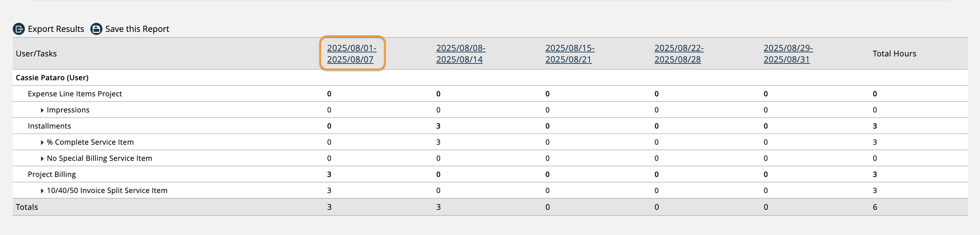This screenshot has height=235, width=980.
Task: Click the Save this Report icon
Action: coord(96,29)
